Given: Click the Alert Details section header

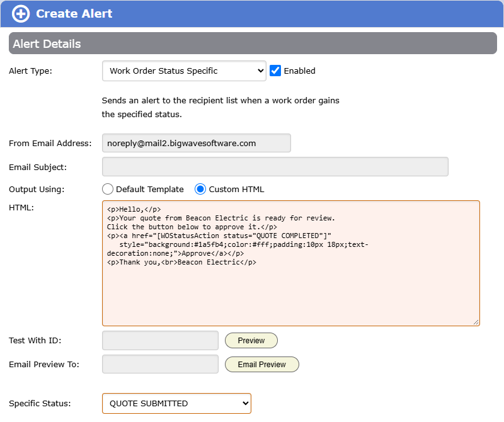Looking at the screenshot, I should click(253, 43).
